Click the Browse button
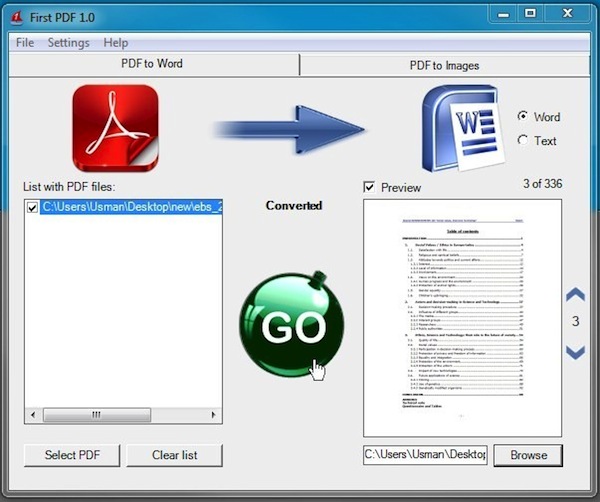This screenshot has height=502, width=600. (x=528, y=455)
